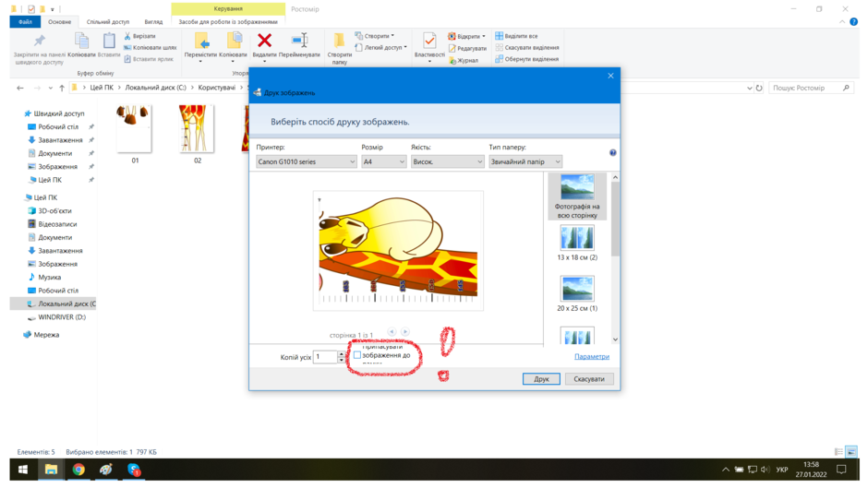Open the Принтер Canon G1010 series dropdown

point(307,161)
